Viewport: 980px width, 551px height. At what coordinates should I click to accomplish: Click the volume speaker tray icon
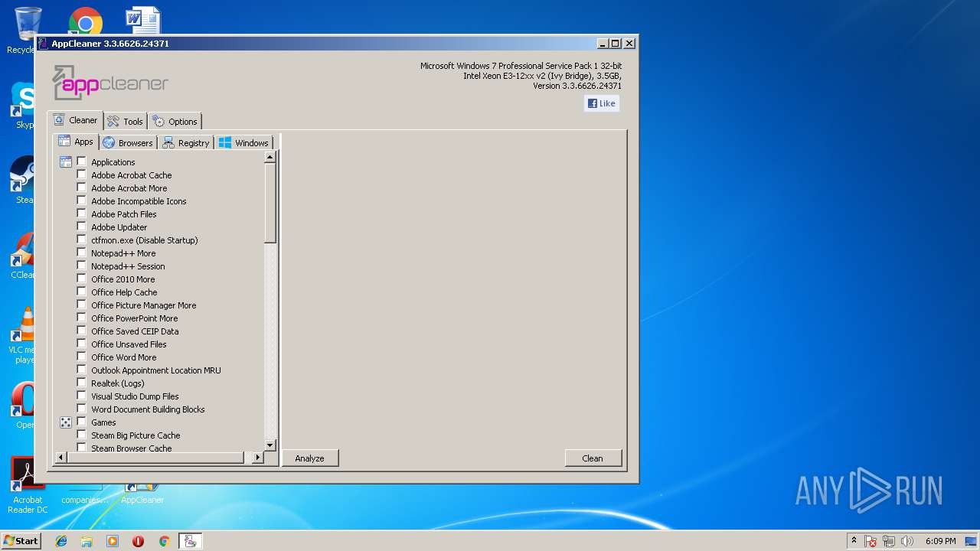coord(907,541)
